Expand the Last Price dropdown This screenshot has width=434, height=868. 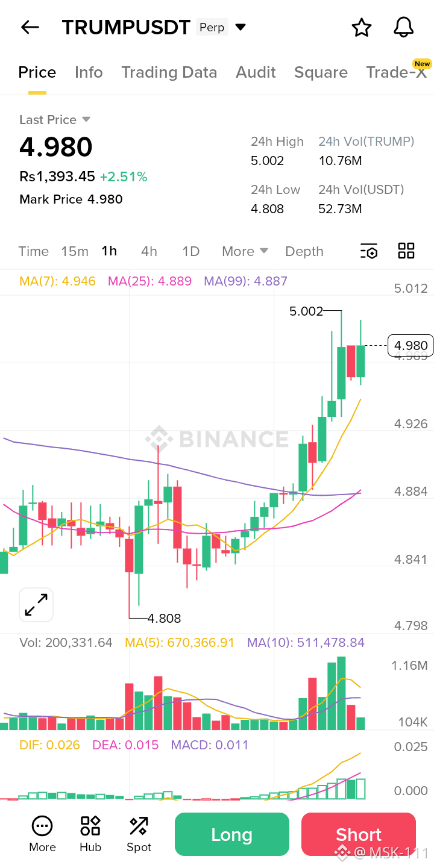tap(86, 119)
